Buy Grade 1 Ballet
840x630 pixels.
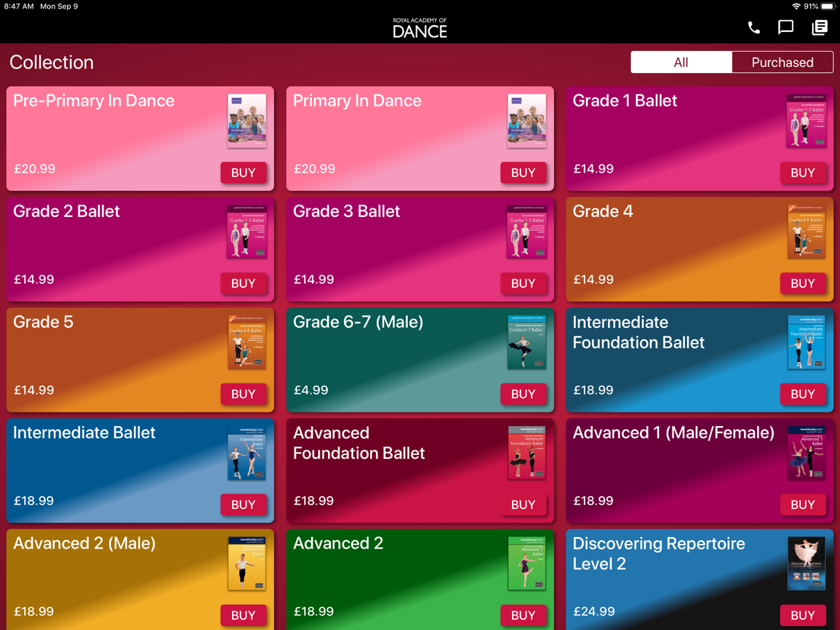tap(803, 173)
